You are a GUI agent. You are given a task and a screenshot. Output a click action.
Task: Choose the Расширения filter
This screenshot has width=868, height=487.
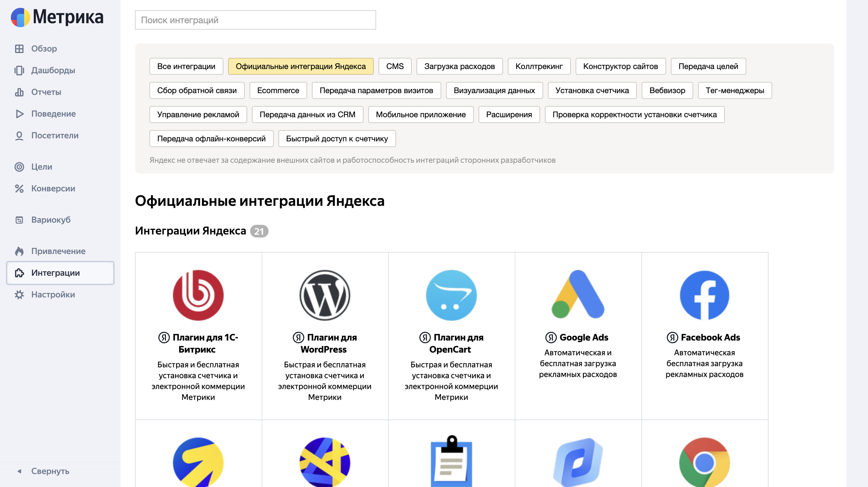click(x=509, y=115)
